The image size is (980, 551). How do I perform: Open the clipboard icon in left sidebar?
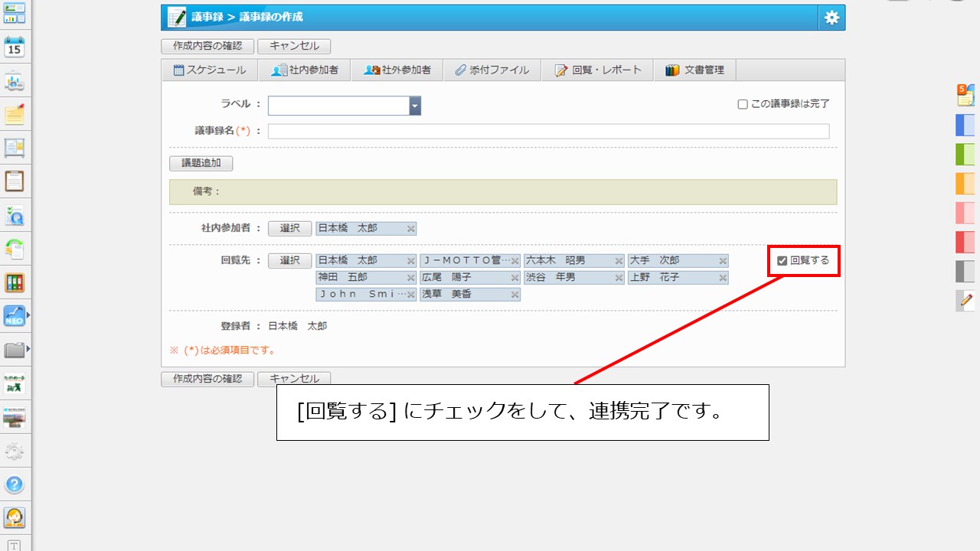(15, 181)
